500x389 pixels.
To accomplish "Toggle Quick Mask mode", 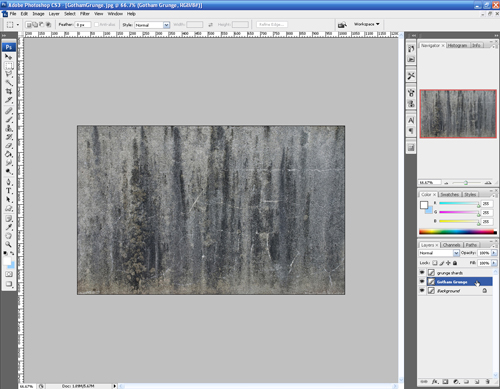I will pos(9,274).
